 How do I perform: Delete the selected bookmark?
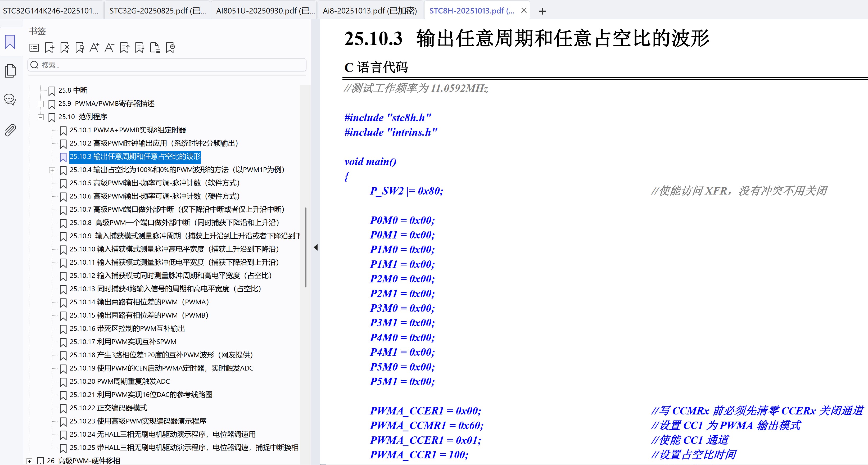(64, 48)
